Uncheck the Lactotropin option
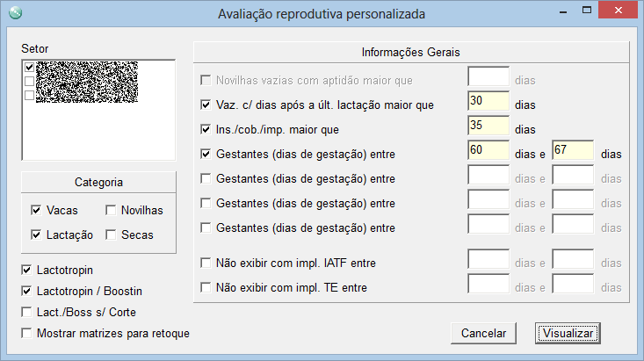644x361 pixels. 26,270
